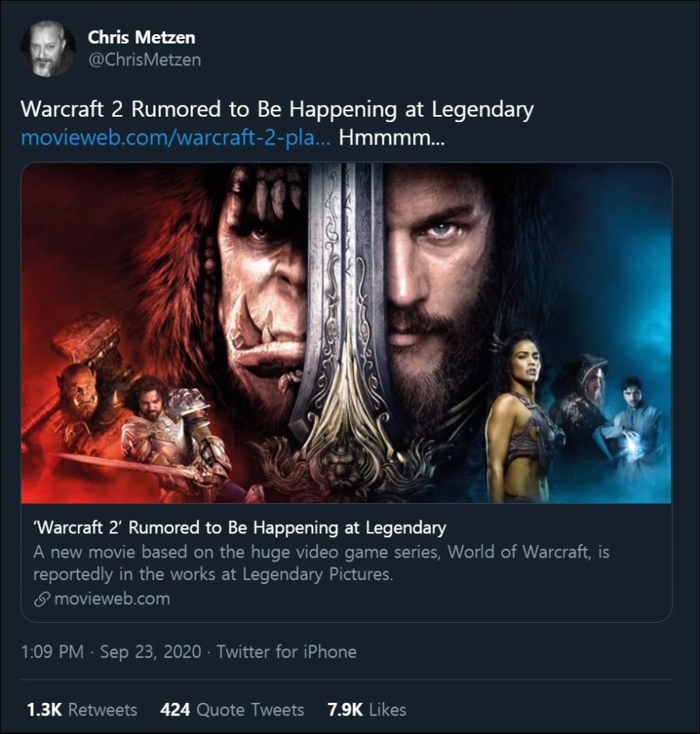
Task: Click the movieweb.com domain label in card
Action: tap(111, 599)
